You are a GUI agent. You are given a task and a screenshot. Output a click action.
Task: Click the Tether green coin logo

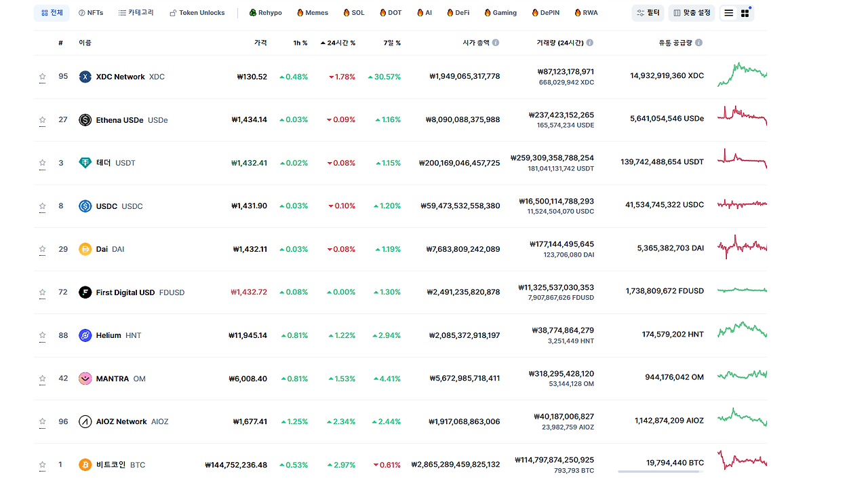85,163
